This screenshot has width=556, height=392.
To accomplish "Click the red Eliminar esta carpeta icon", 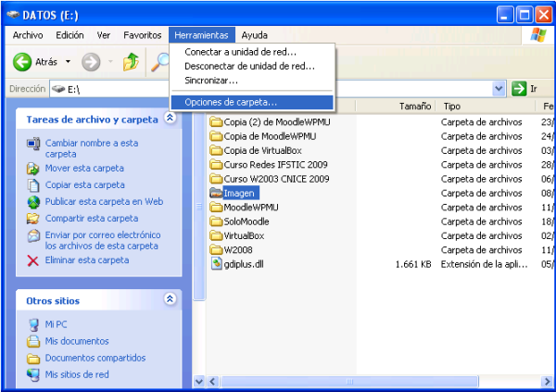I will (x=33, y=260).
